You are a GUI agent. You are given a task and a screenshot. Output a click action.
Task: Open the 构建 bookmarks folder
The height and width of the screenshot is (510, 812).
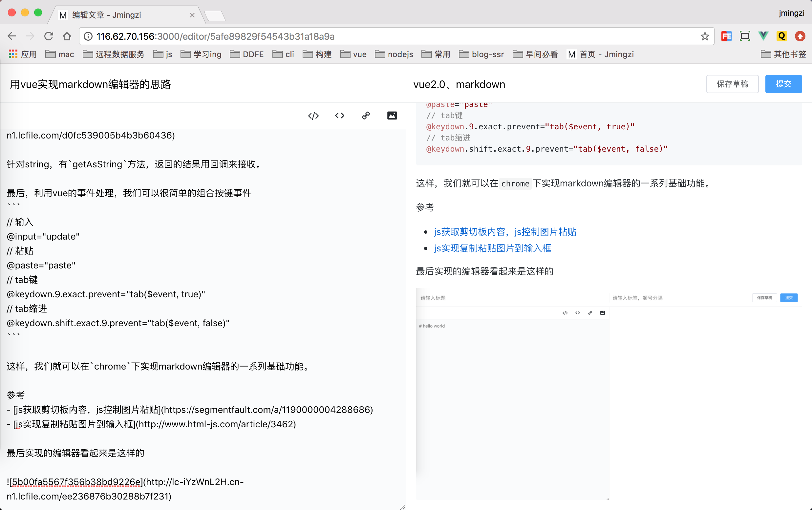317,54
